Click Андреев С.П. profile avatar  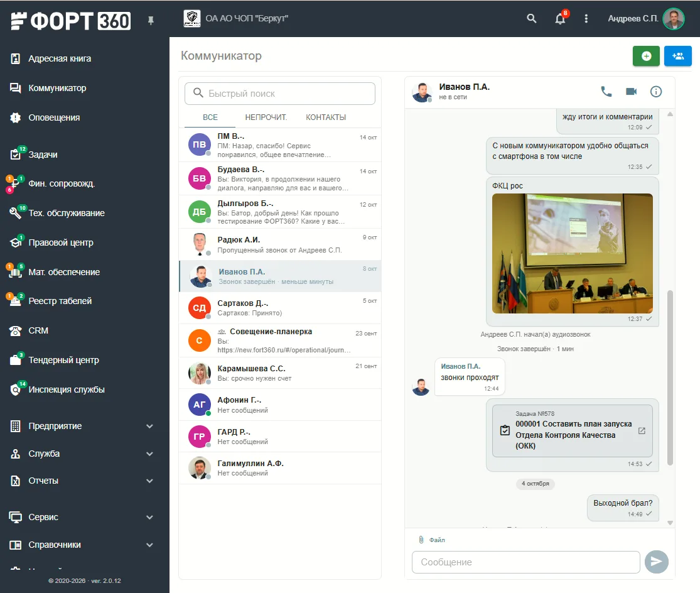pos(674,19)
